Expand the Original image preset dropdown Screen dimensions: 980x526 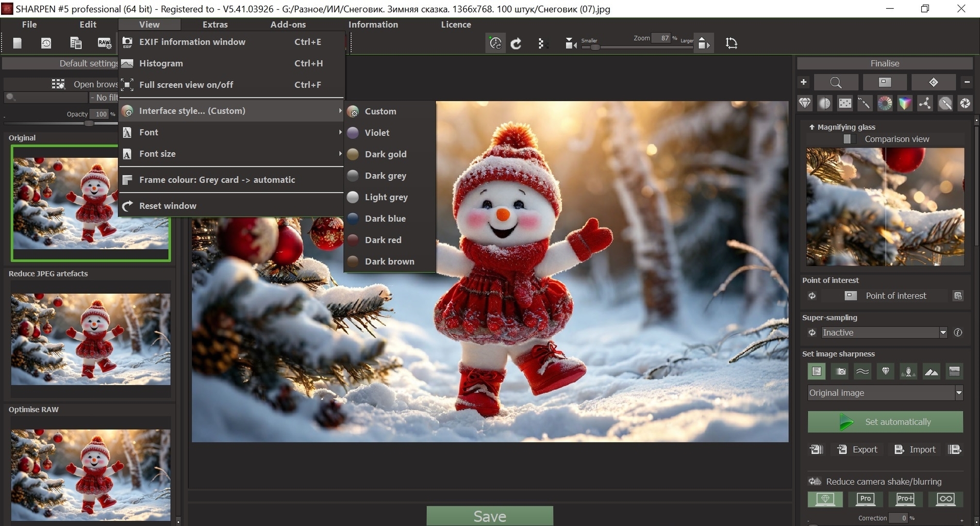pos(885,393)
